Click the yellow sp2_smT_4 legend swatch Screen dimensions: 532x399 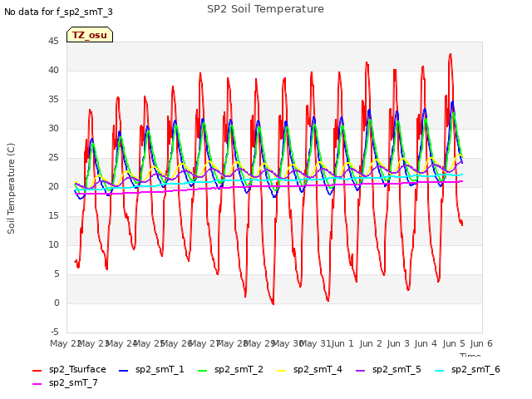[x=282, y=371]
